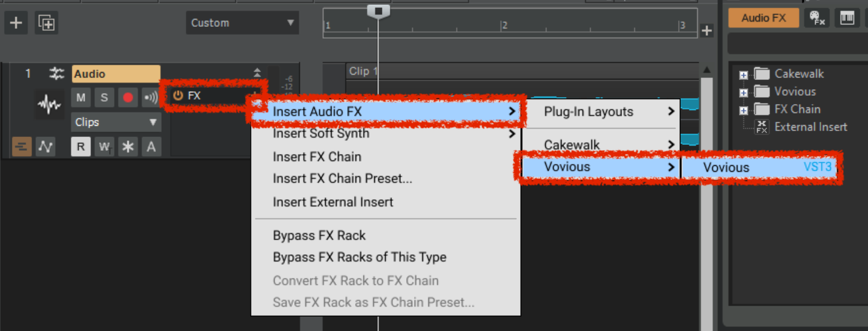Open the Clips edit filter dropdown
Image resolution: width=868 pixels, height=331 pixels.
[x=116, y=122]
